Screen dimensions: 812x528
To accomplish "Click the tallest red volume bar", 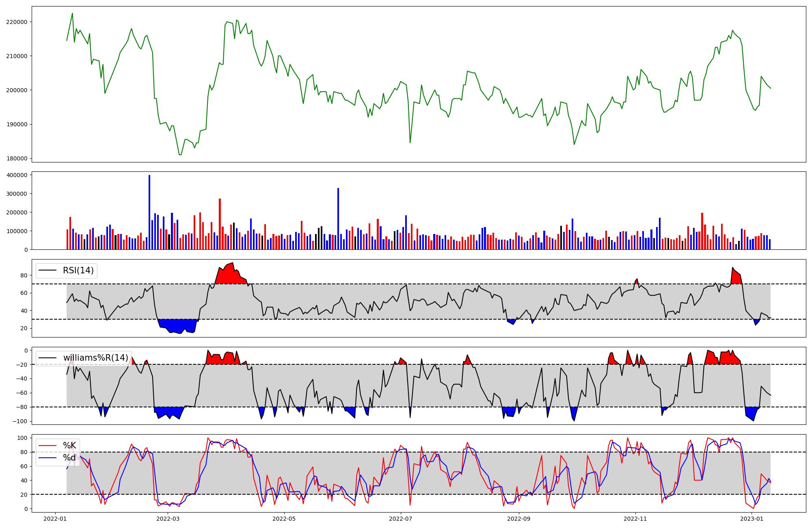I will (220, 223).
